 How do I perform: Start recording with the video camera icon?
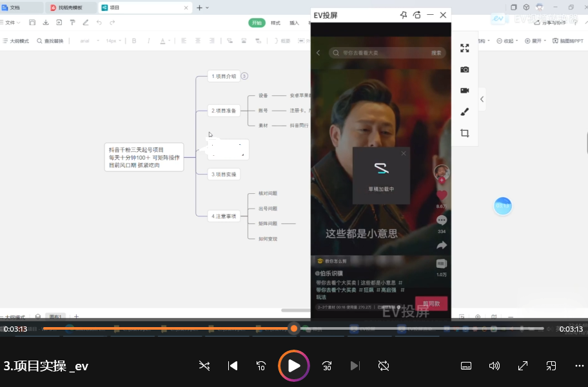tap(464, 90)
